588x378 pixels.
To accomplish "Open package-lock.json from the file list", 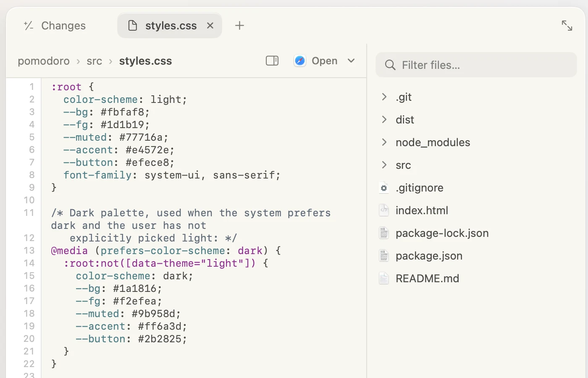I will pyautogui.click(x=476, y=233).
